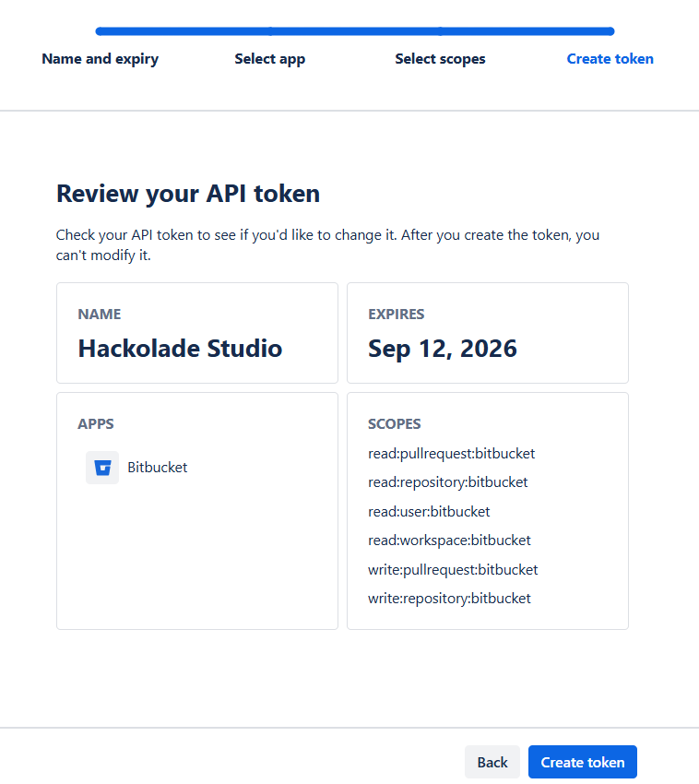Click the Bitbucket app icon
The width and height of the screenshot is (699, 784).
point(102,468)
